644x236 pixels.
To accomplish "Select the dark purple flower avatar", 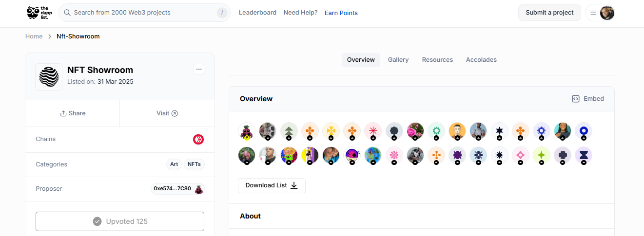I will [x=457, y=155].
